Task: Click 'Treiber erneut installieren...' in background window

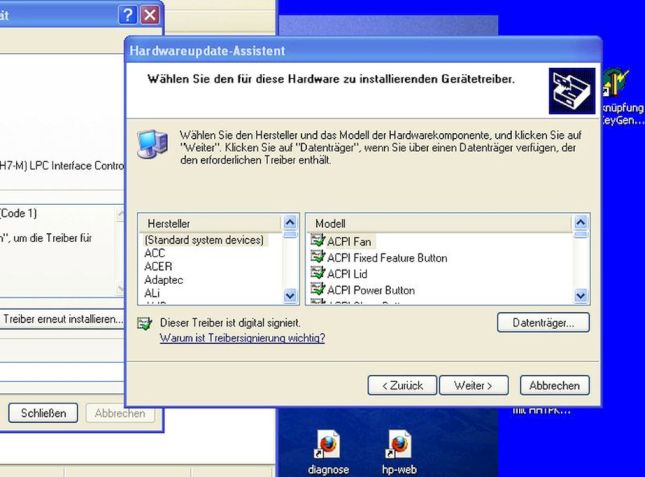Action: pyautogui.click(x=63, y=319)
